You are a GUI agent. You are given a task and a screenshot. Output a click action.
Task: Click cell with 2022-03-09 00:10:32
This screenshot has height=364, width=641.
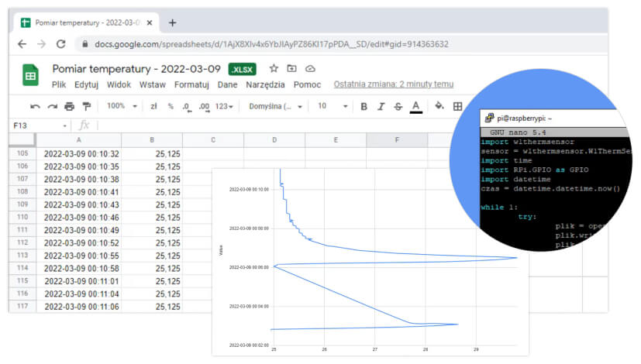click(79, 153)
